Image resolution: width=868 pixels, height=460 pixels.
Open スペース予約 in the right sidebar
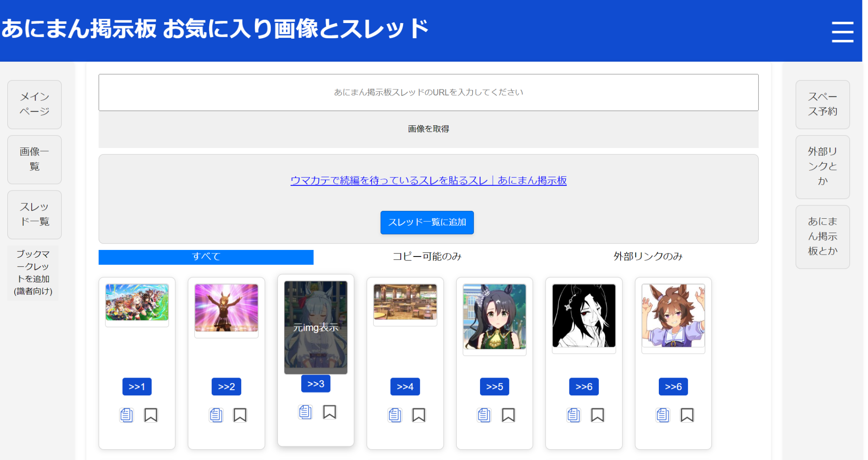tap(822, 105)
